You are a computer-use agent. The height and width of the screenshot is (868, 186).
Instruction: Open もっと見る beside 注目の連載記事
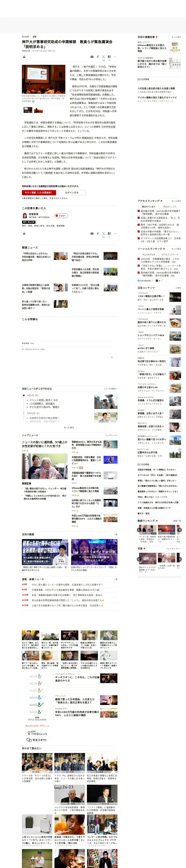click(176, 37)
